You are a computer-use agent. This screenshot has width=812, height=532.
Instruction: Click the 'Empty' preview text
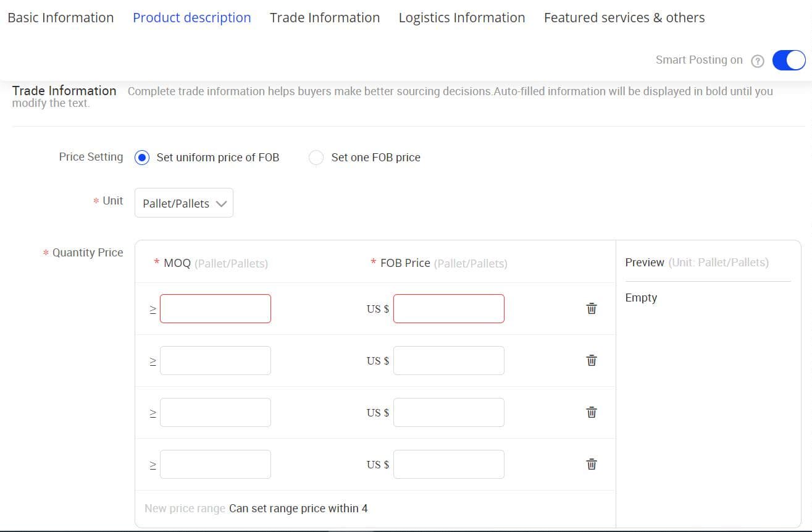(x=641, y=298)
